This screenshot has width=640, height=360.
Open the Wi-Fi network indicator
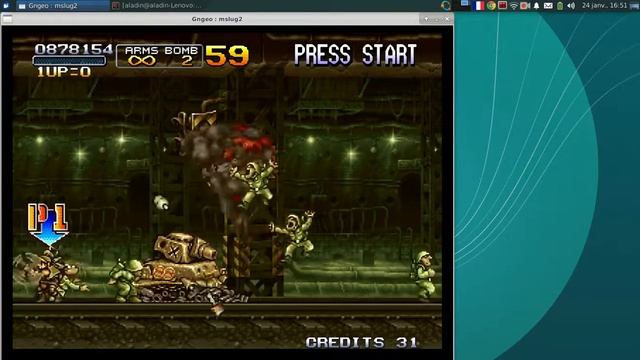coord(514,5)
